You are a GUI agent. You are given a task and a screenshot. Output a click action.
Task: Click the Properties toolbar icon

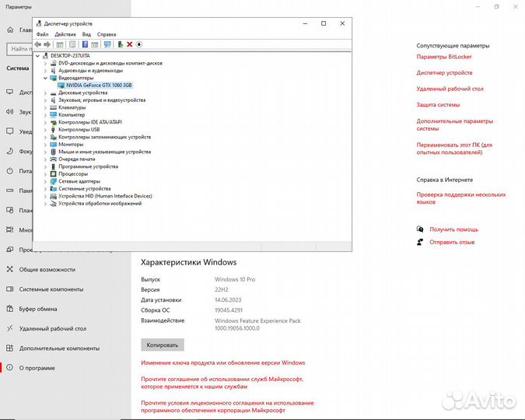pos(72,44)
